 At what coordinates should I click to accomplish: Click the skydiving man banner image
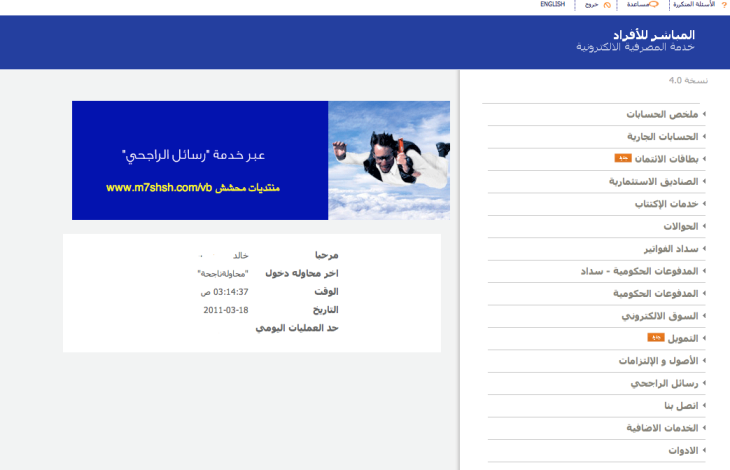(389, 160)
